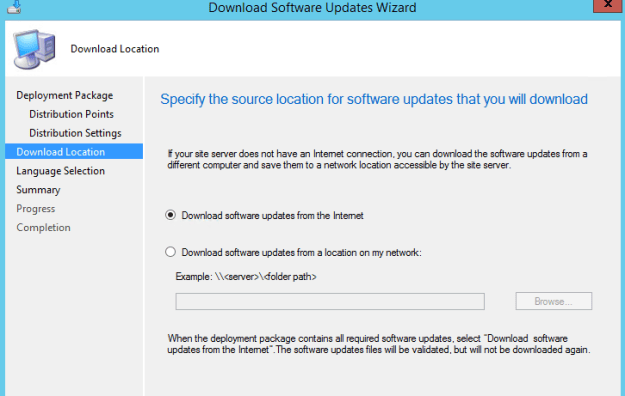Close the Download Software Updates Wizard

point(608,5)
